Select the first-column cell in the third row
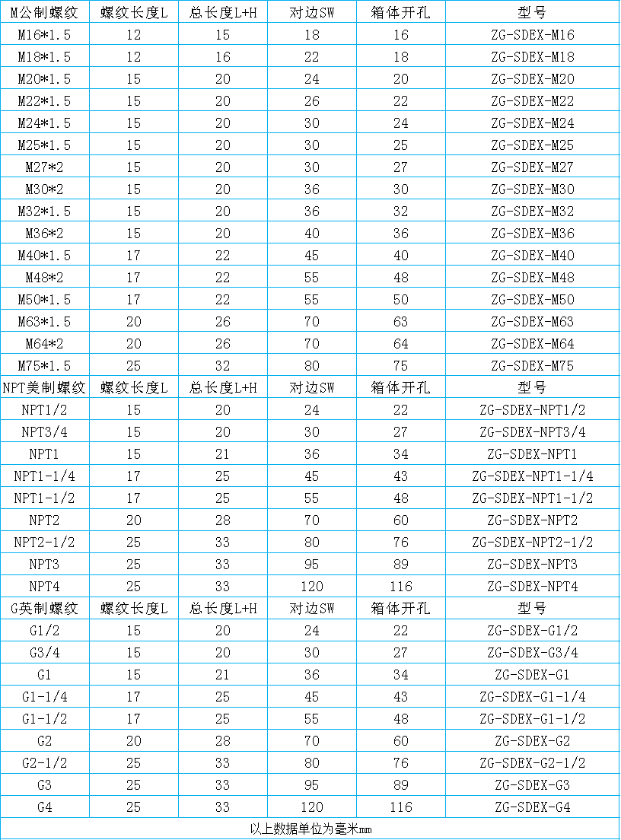Screen dimensions: 621x840 pyautogui.click(x=45, y=56)
